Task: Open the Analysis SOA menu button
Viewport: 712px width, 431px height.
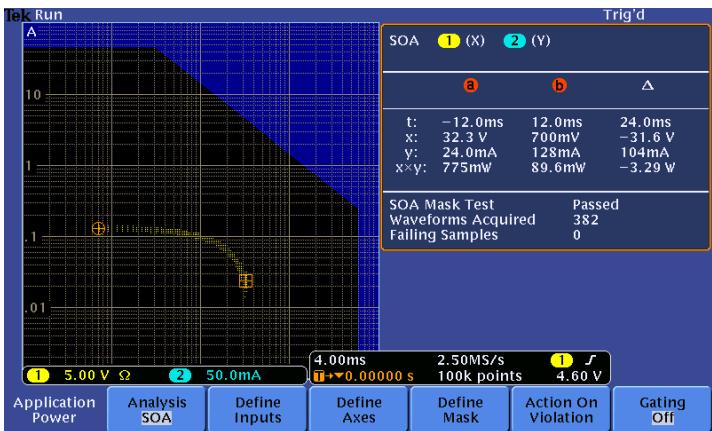Action: pos(157,409)
